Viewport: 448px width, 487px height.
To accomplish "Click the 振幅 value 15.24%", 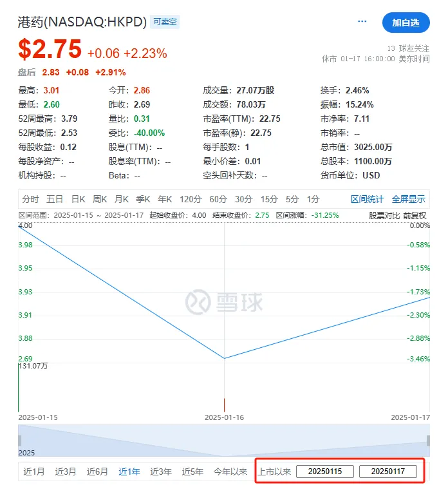I will click(x=360, y=104).
